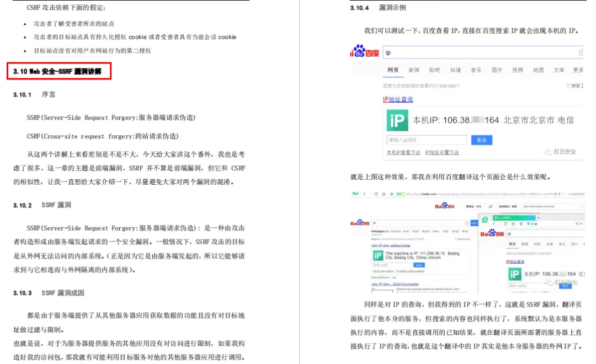
Task: Click the Baidu Translate logo
Action: click(x=444, y=206)
